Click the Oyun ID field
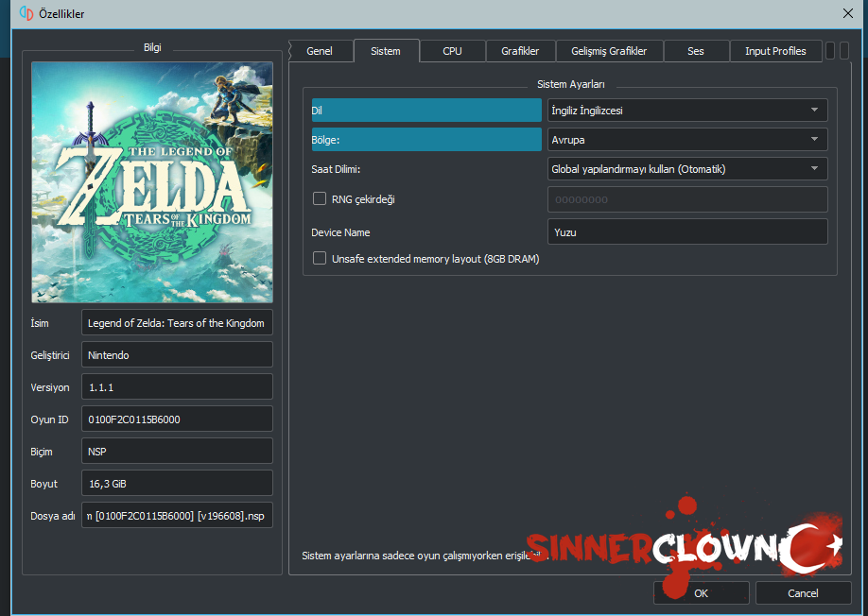868x616 pixels. click(x=177, y=419)
